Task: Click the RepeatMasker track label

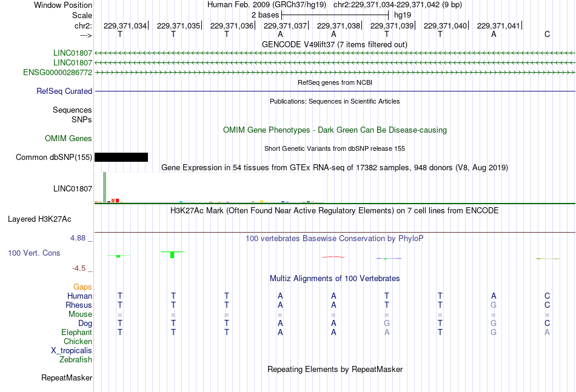Action: pos(67,377)
